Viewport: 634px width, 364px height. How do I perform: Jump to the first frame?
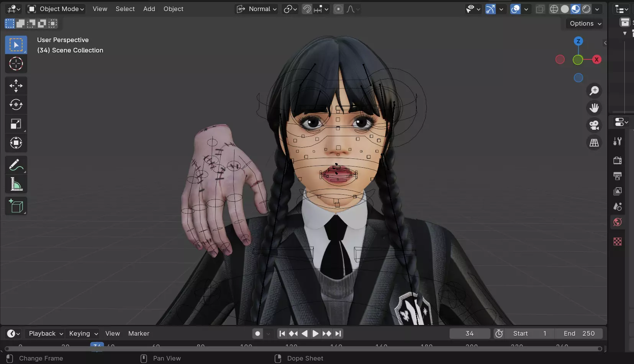tap(282, 334)
